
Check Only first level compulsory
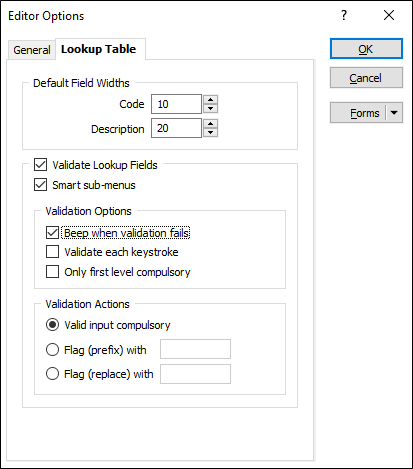52,271
